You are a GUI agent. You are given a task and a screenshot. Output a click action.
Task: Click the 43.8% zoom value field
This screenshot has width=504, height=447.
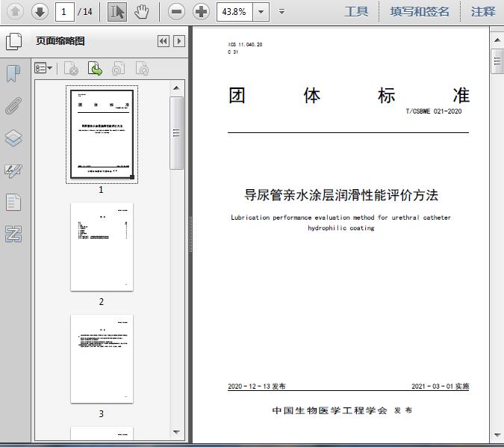point(234,12)
